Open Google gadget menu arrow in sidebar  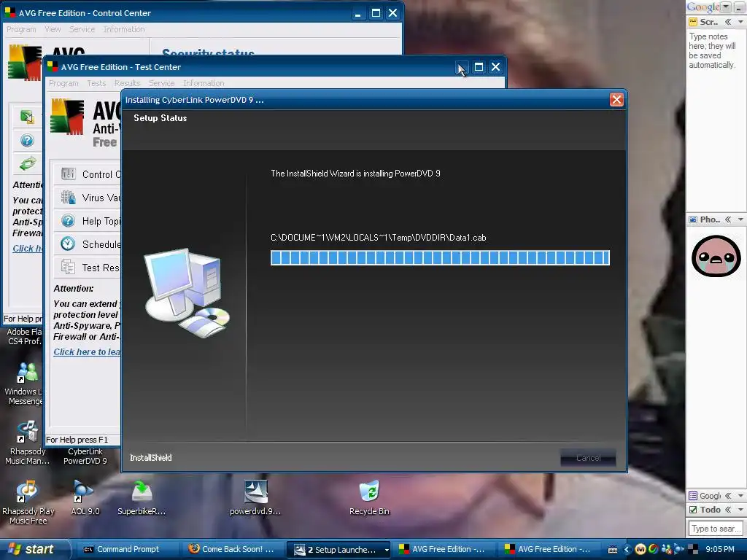click(x=740, y=496)
